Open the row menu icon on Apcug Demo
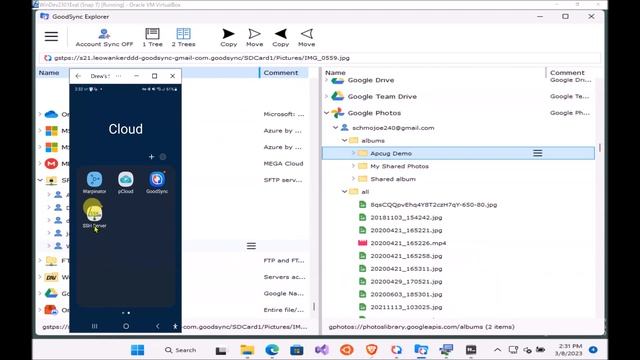 point(538,153)
